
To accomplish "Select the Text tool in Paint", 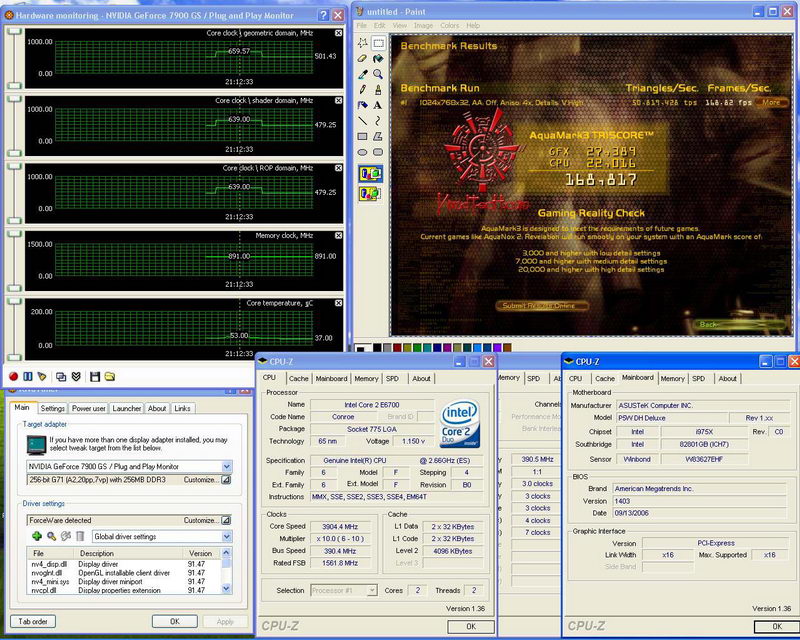I will click(379, 105).
